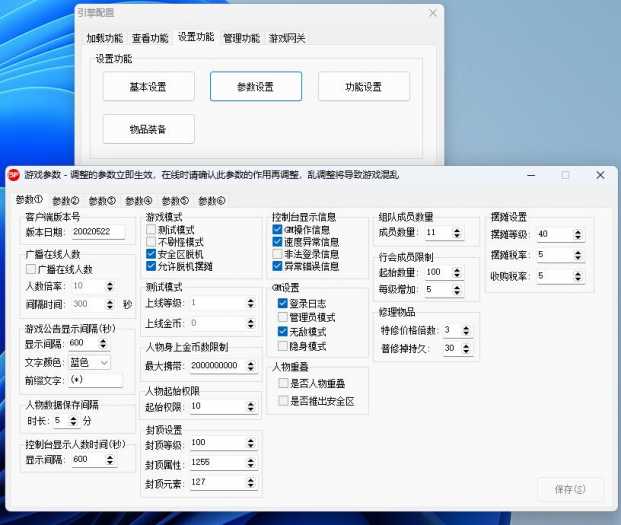
Task: Go to 游戏网关 tab
Action: pyautogui.click(x=288, y=38)
